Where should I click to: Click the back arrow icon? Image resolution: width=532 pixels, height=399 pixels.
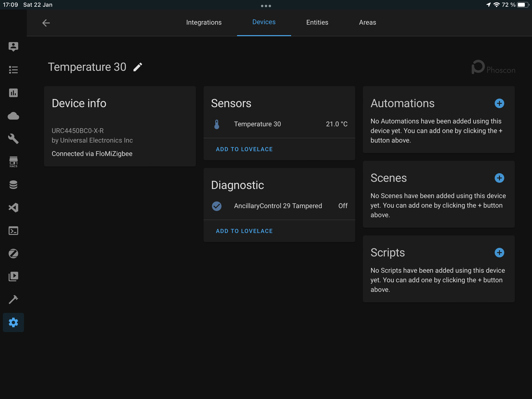[x=46, y=23]
